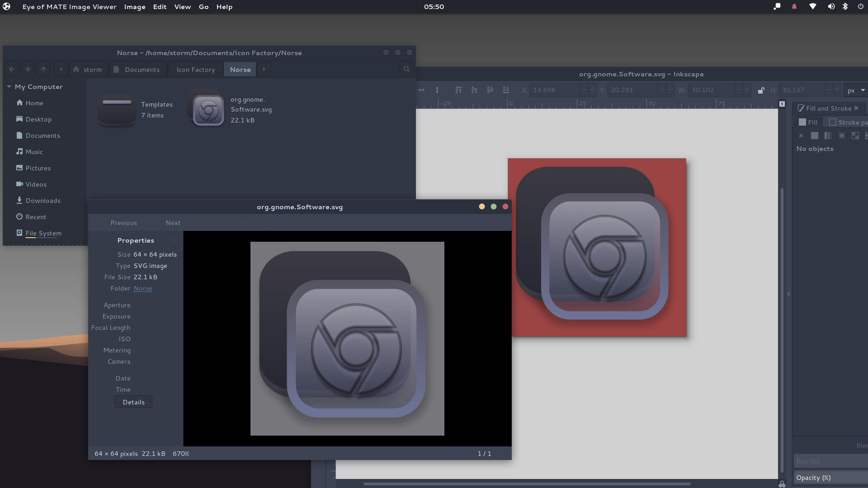Lower selection one step in Inkscape
The width and height of the screenshot is (868, 488).
pos(490,90)
